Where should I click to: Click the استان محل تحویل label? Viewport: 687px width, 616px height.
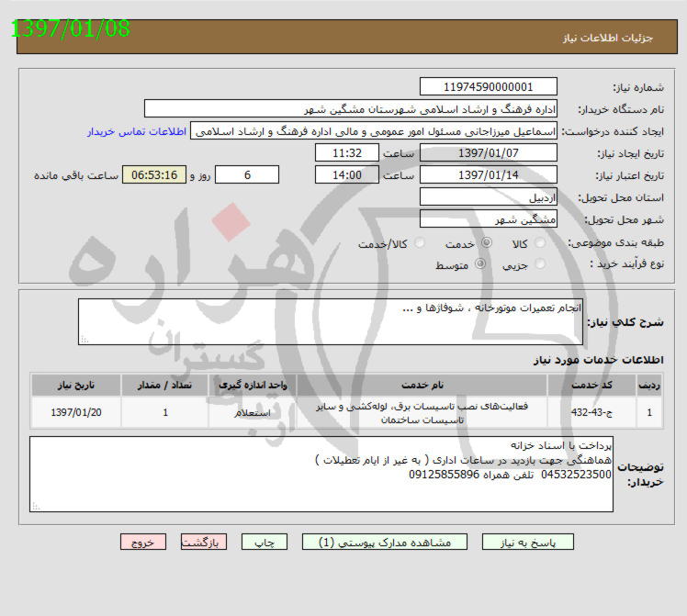click(621, 198)
